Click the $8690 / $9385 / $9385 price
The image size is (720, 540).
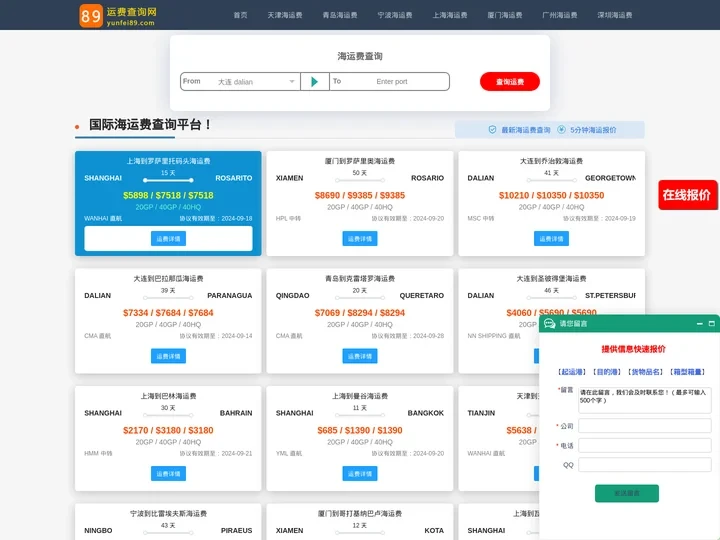pyautogui.click(x=360, y=196)
